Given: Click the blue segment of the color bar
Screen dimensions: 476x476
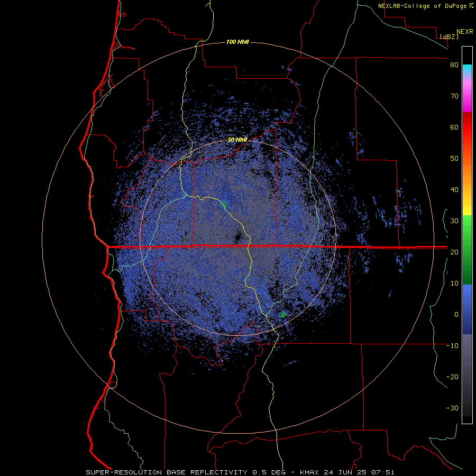Looking at the screenshot, I should 467,309.
